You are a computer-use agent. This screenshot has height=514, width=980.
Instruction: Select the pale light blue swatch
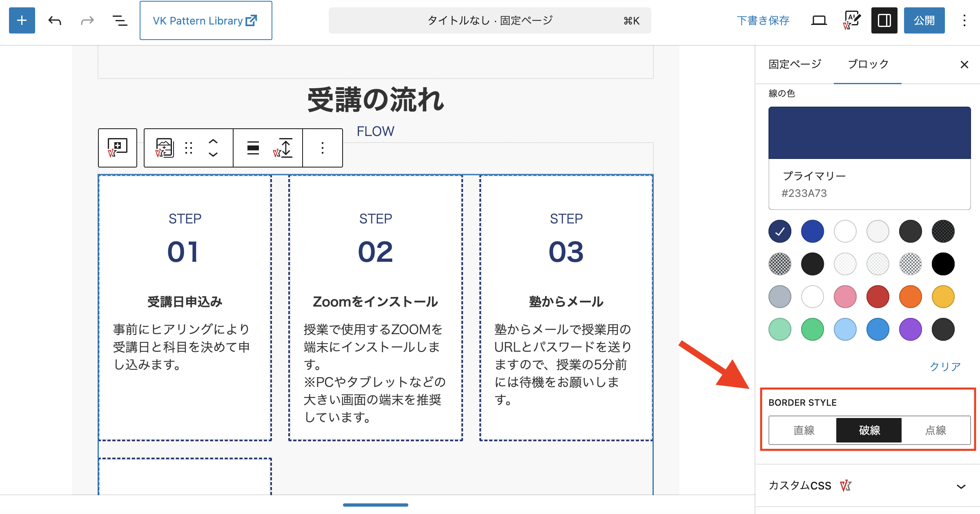pyautogui.click(x=845, y=329)
